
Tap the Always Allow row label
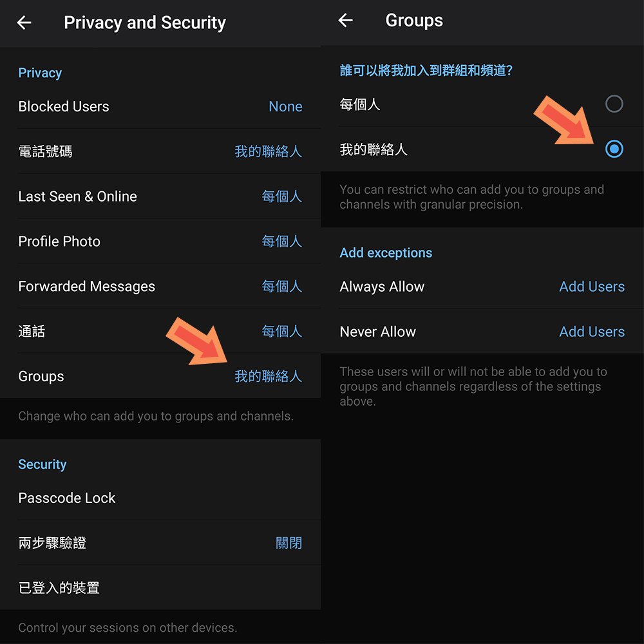(x=382, y=287)
